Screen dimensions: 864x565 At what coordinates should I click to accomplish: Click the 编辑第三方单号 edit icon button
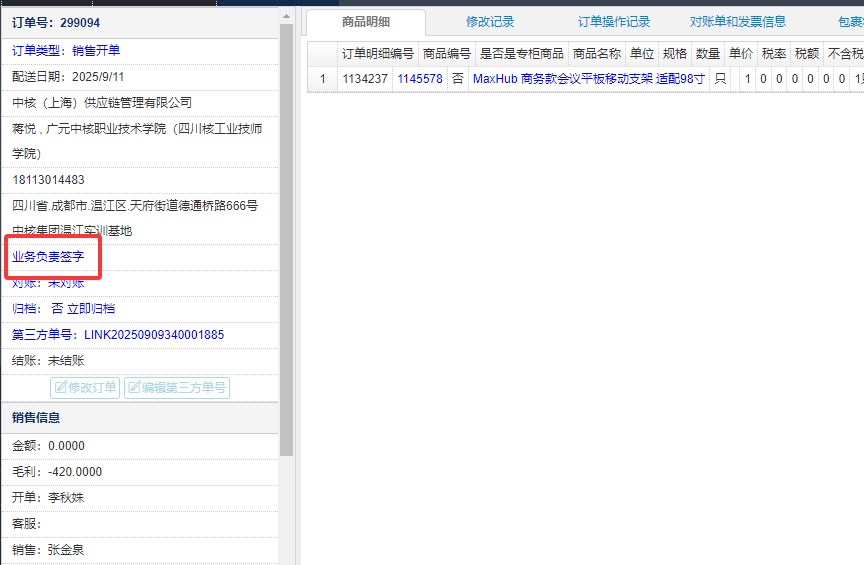point(176,388)
